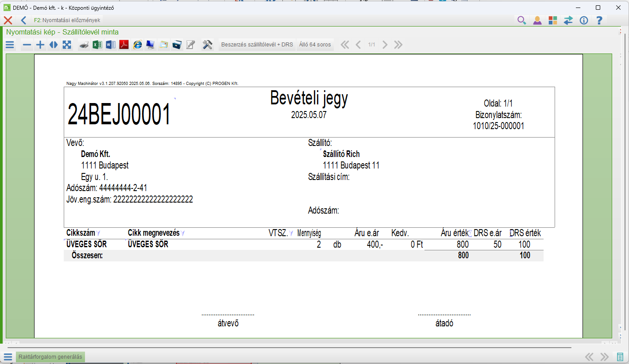Click the zoom in plus icon

[x=40, y=45]
